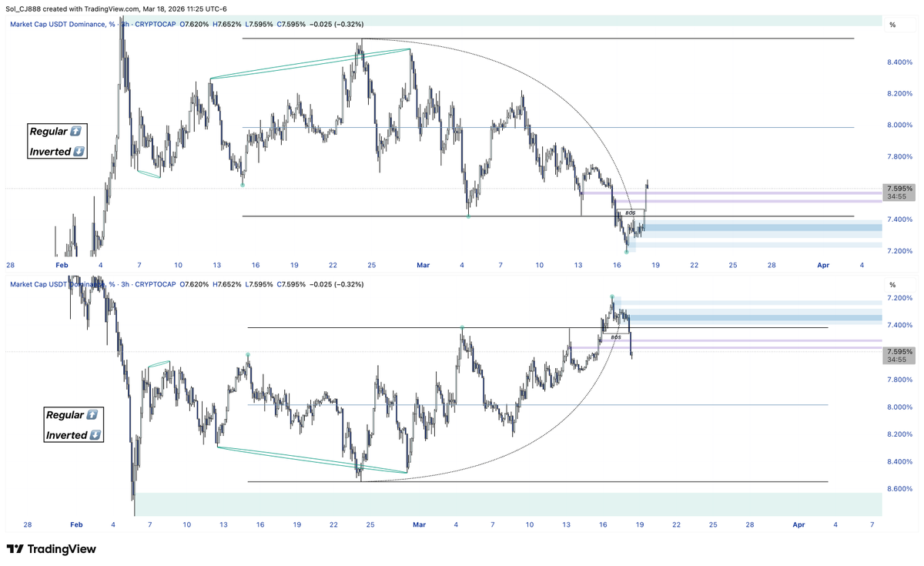Image resolution: width=924 pixels, height=566 pixels.
Task: Click the 8.600% price label on bottom chart axis
Action: (x=900, y=489)
